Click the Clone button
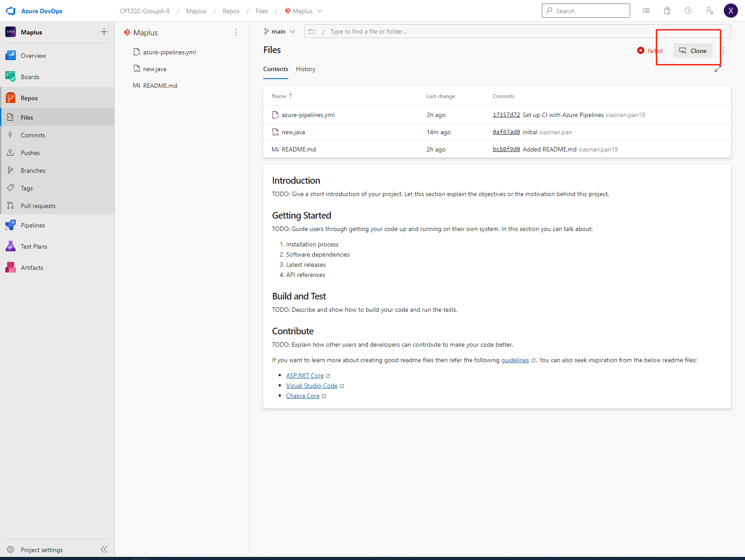Viewport: 745px width, 560px height. [693, 51]
